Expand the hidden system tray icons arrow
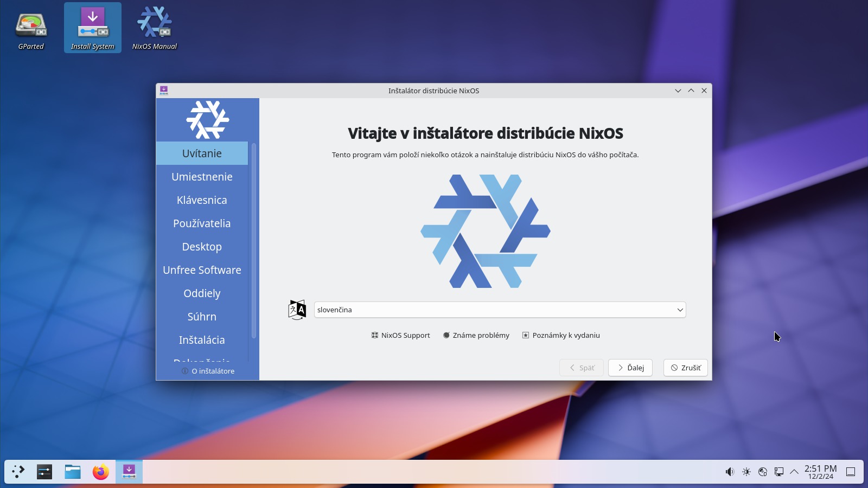The image size is (868, 488). [794, 472]
